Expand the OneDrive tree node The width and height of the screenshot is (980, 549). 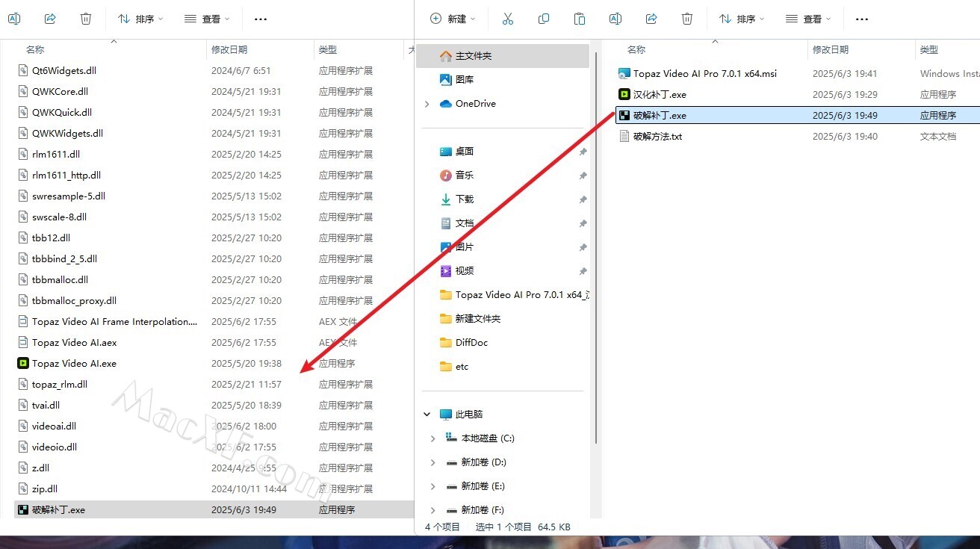(427, 104)
